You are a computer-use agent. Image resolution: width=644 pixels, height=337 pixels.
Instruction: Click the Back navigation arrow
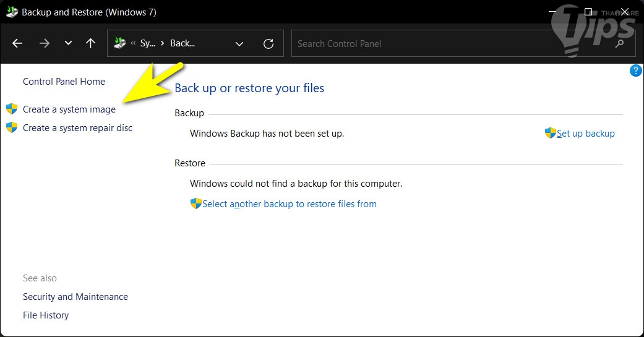click(17, 43)
